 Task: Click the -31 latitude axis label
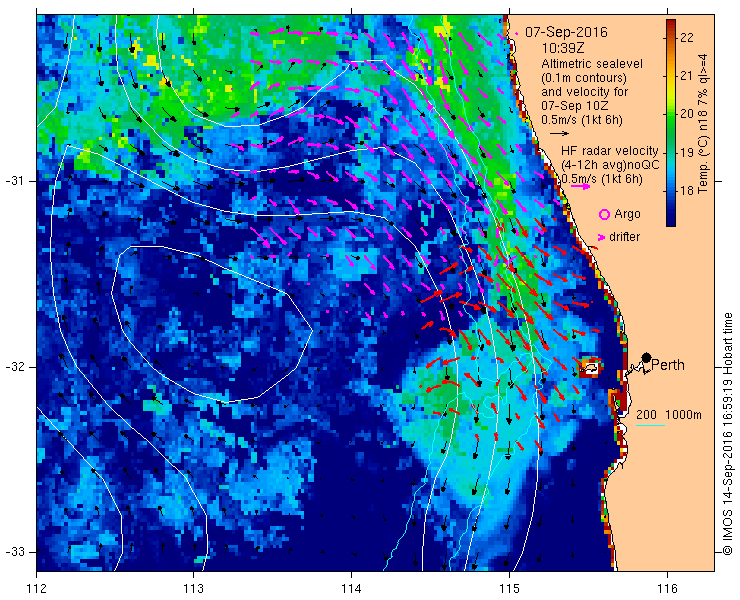(x=14, y=181)
